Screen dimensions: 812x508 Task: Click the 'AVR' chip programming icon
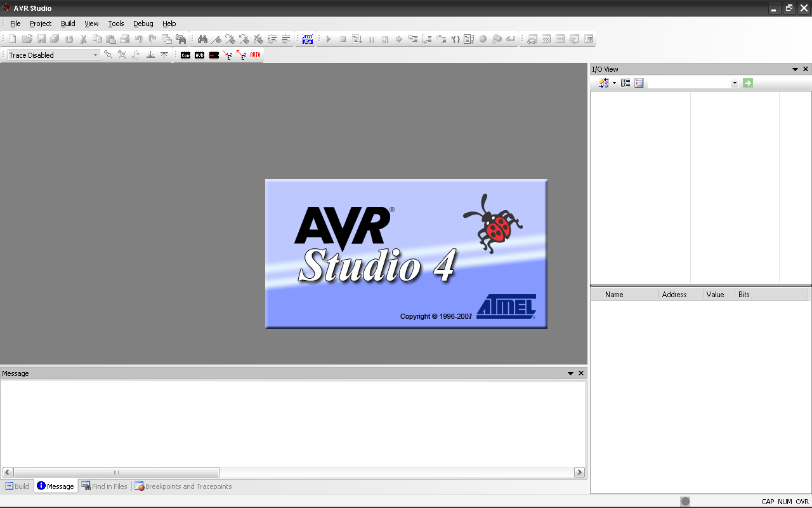[199, 55]
